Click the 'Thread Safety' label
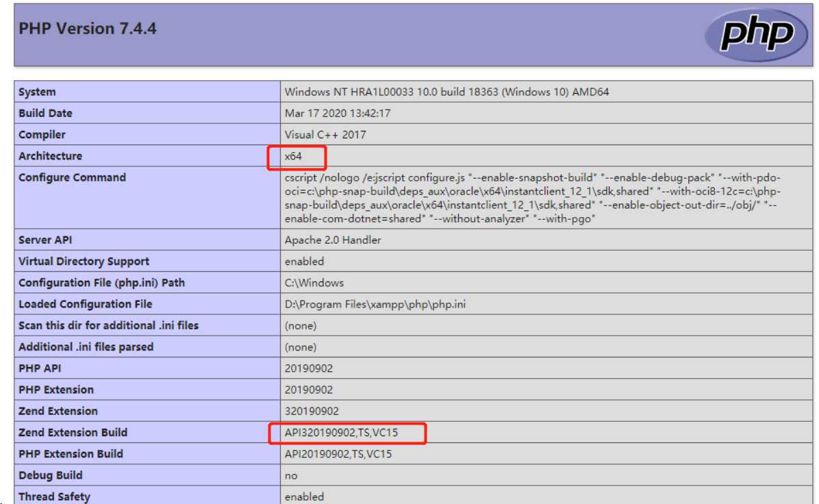 [54, 496]
